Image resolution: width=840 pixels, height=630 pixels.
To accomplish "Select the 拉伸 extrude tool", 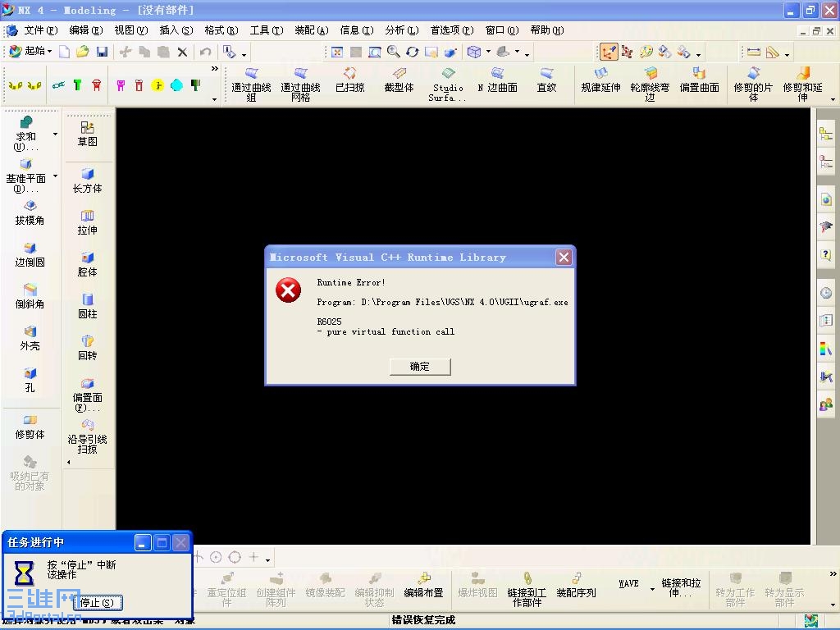I will coord(87,223).
